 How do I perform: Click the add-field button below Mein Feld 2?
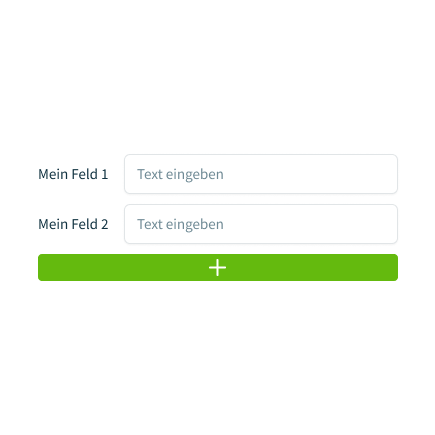coord(218,268)
